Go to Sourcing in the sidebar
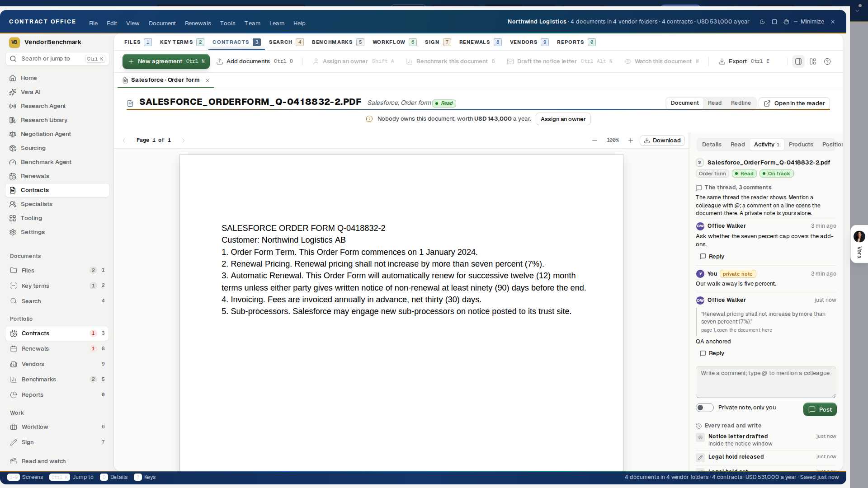 point(57,148)
